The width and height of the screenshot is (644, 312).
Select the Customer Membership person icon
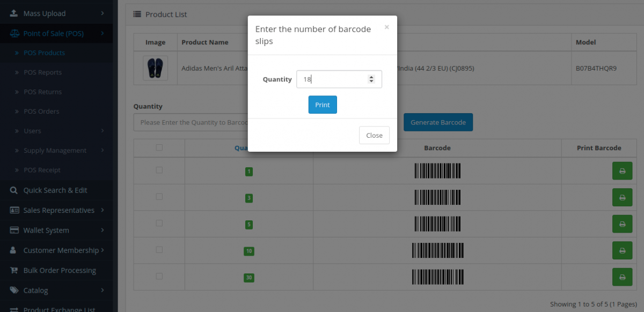13,250
